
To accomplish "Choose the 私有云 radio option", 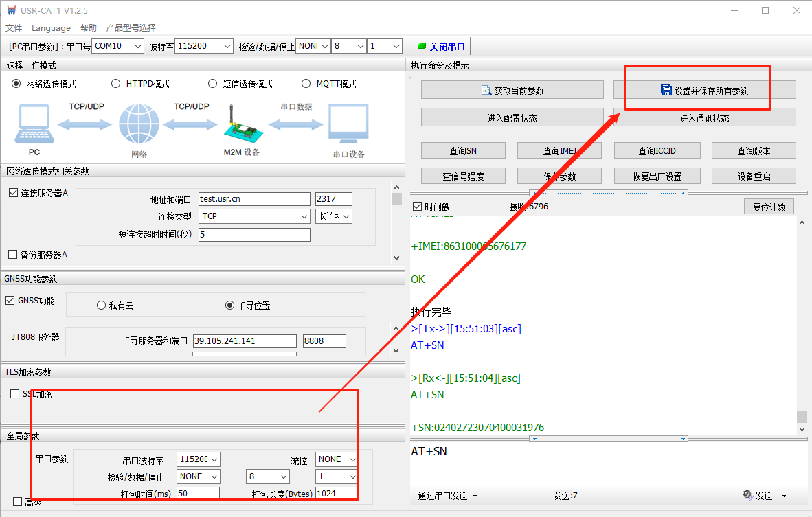I will (102, 306).
